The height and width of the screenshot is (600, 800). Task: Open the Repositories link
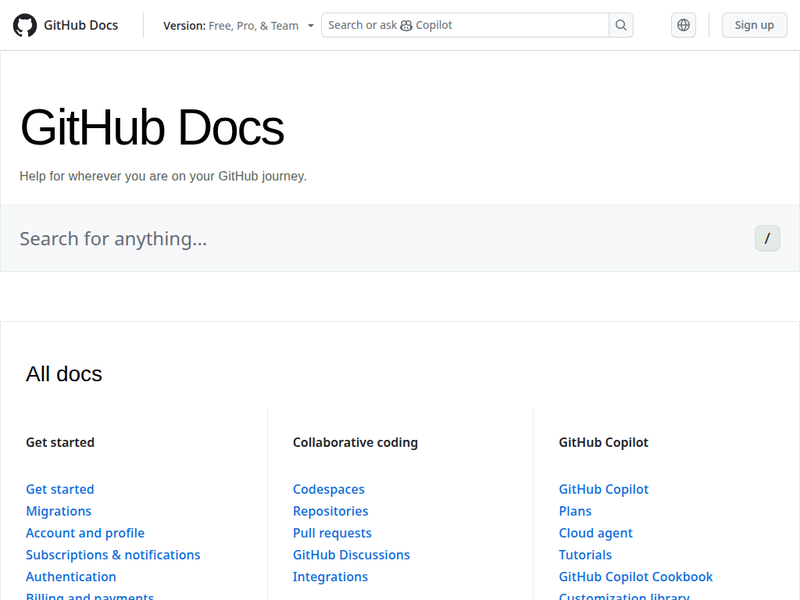(331, 511)
